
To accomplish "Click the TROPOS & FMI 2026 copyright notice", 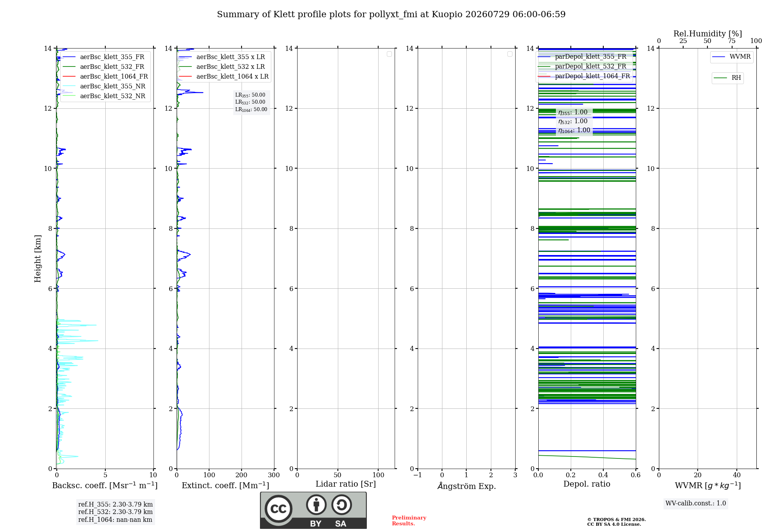I will pyautogui.click(x=616, y=520).
